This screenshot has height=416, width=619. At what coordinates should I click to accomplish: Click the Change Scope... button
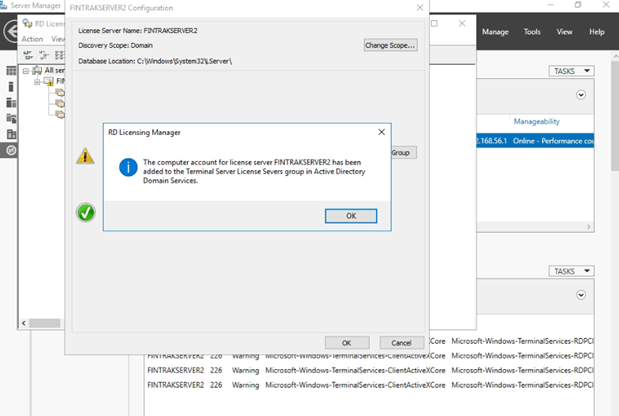[390, 45]
